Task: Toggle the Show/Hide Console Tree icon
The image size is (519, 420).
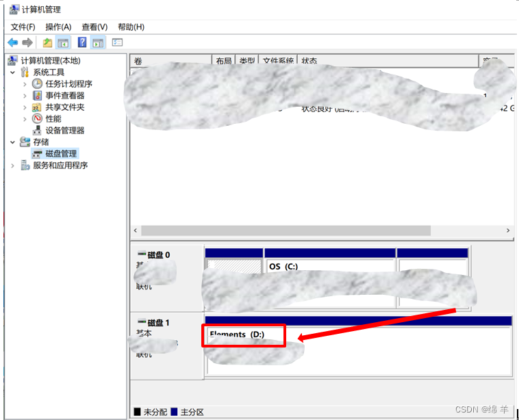Action: pos(63,42)
